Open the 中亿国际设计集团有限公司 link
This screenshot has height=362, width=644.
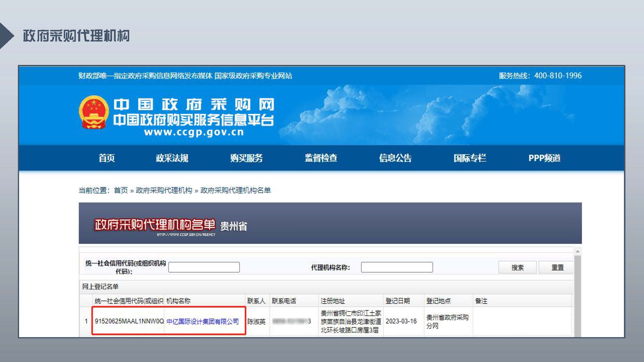[203, 321]
